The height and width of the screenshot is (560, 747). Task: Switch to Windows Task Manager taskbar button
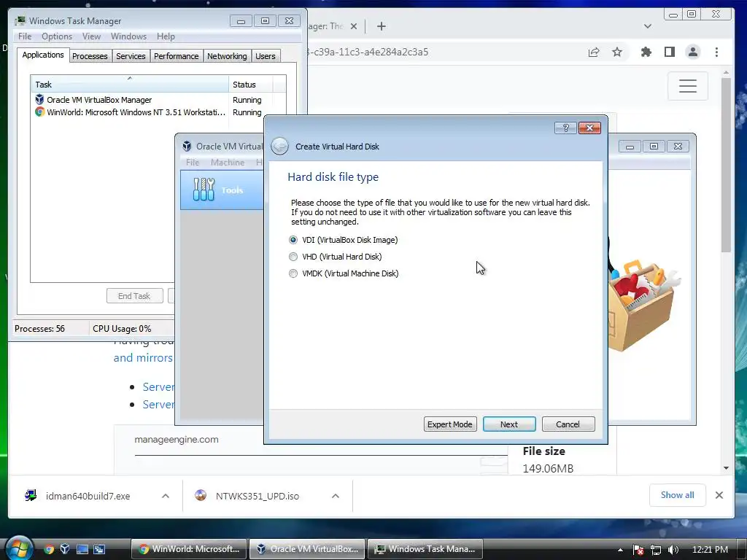click(425, 549)
